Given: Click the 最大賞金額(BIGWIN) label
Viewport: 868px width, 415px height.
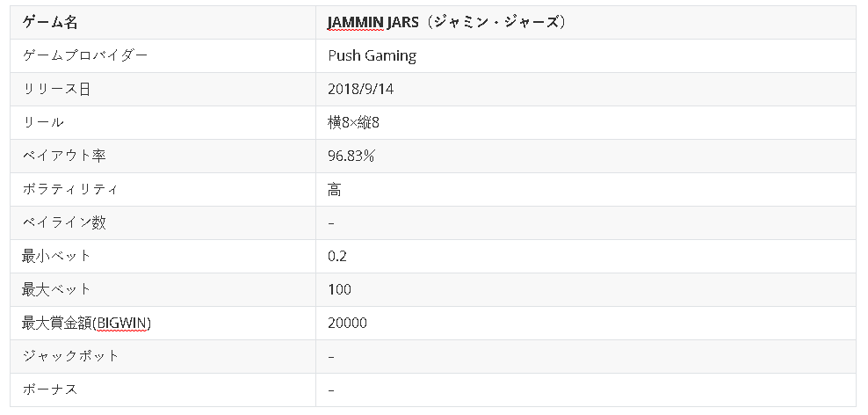Looking at the screenshot, I should (x=86, y=323).
